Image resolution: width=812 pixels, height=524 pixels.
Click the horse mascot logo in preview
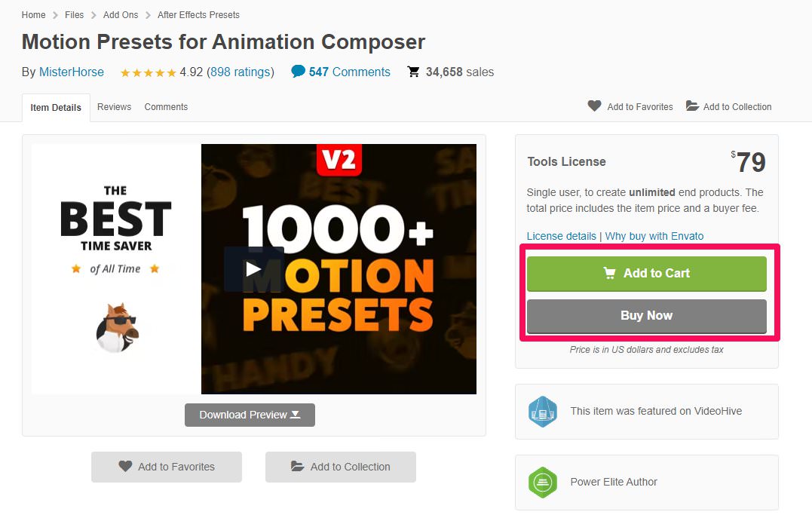[118, 328]
